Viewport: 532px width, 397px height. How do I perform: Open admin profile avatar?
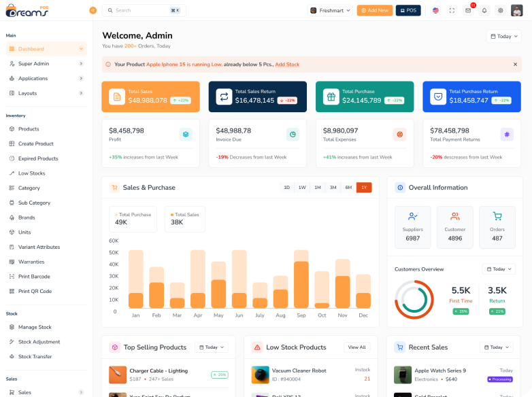[x=517, y=10]
